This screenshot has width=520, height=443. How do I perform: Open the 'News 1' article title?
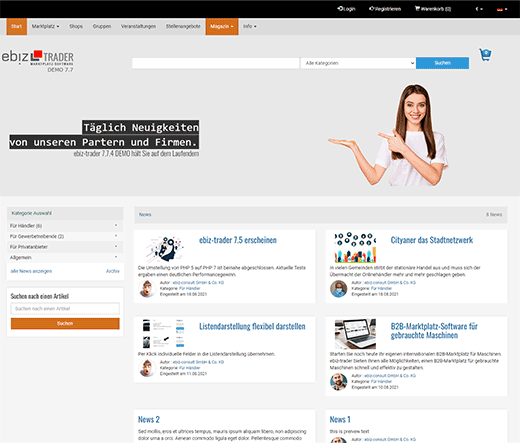click(x=340, y=419)
